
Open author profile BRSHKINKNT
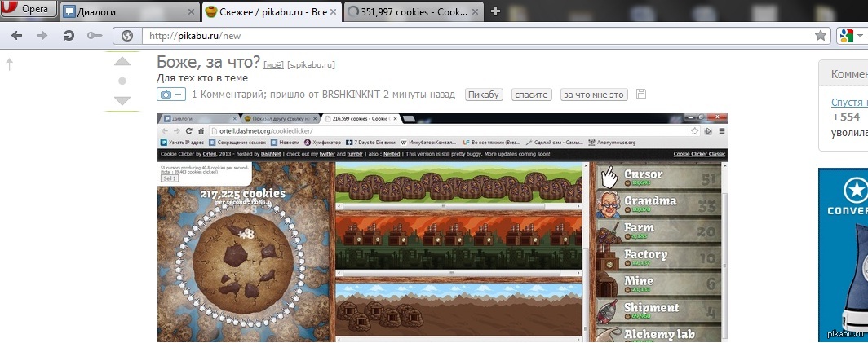pyautogui.click(x=351, y=95)
